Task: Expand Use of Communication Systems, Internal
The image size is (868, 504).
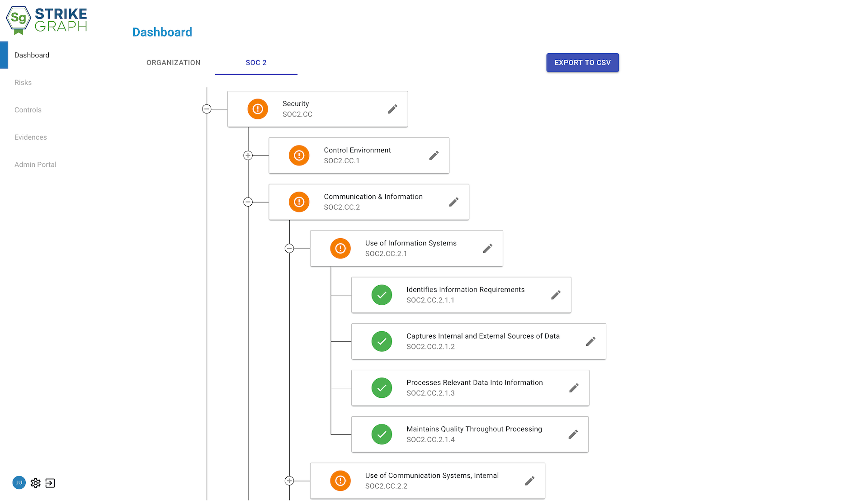Action: tap(289, 481)
